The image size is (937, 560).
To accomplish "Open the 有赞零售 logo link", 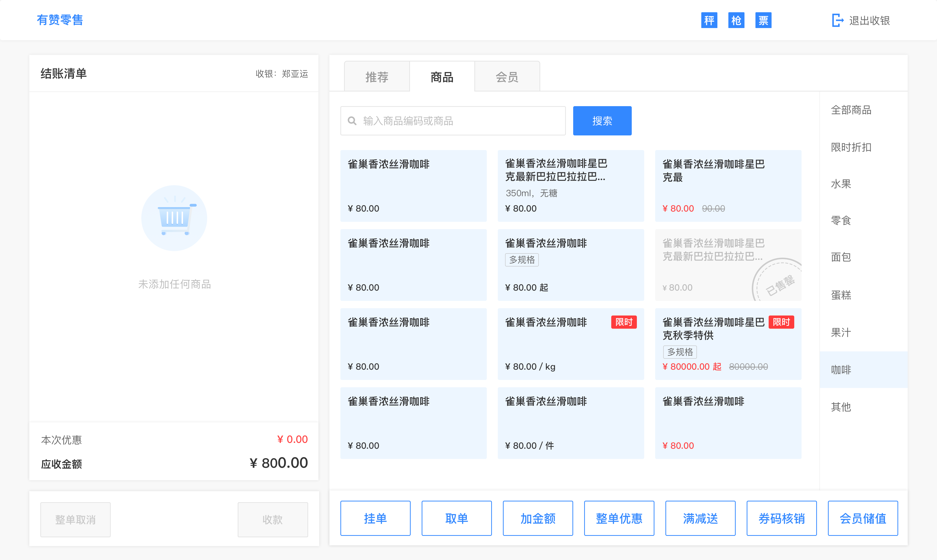I will [60, 20].
